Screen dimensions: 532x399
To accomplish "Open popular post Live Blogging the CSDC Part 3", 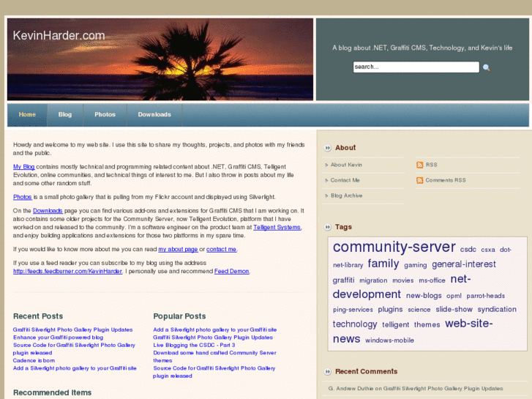I will 194,345.
